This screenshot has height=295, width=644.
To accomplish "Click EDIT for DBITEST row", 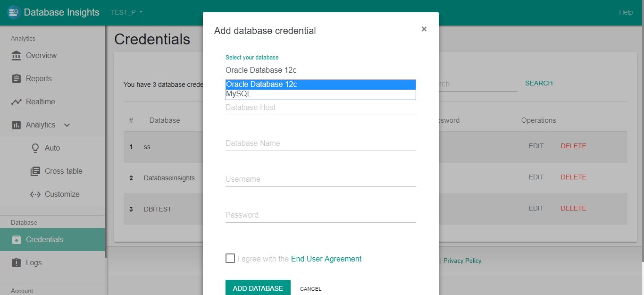I will (536, 208).
